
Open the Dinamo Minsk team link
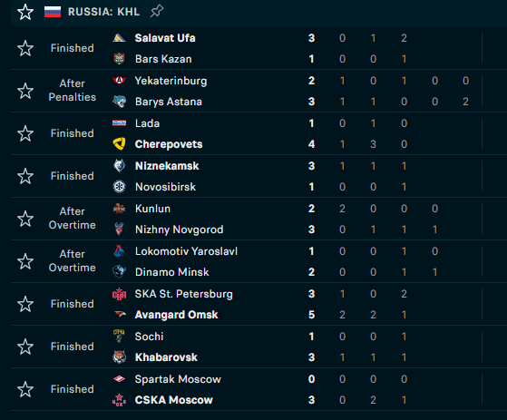[x=172, y=272]
